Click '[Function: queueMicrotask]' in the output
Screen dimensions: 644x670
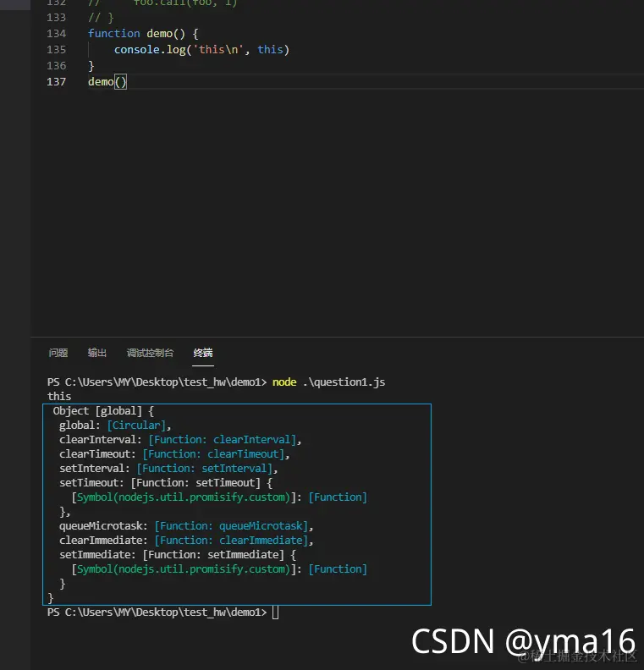tap(231, 526)
